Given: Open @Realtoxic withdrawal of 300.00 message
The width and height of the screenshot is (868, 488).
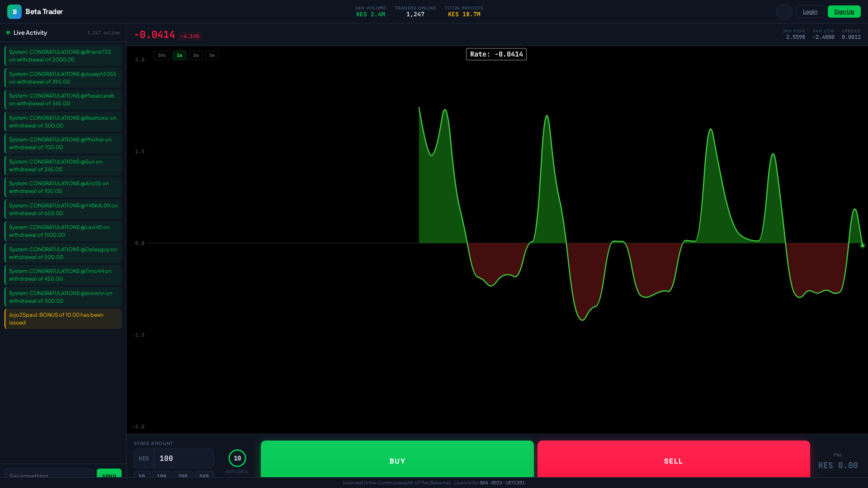Looking at the screenshot, I should [63, 122].
